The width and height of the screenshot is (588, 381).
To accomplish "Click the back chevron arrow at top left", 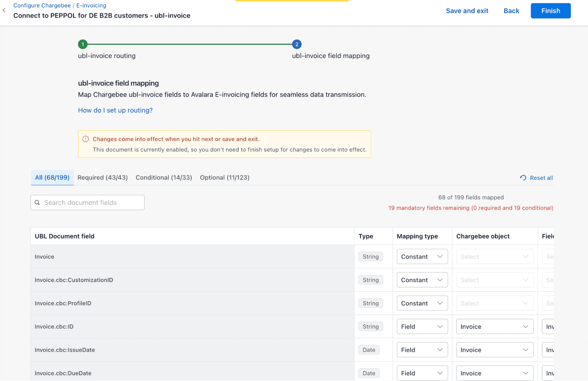I will (x=4, y=10).
